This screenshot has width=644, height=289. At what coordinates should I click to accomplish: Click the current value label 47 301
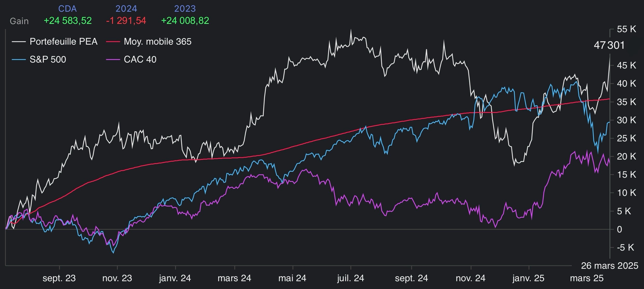[x=609, y=45]
